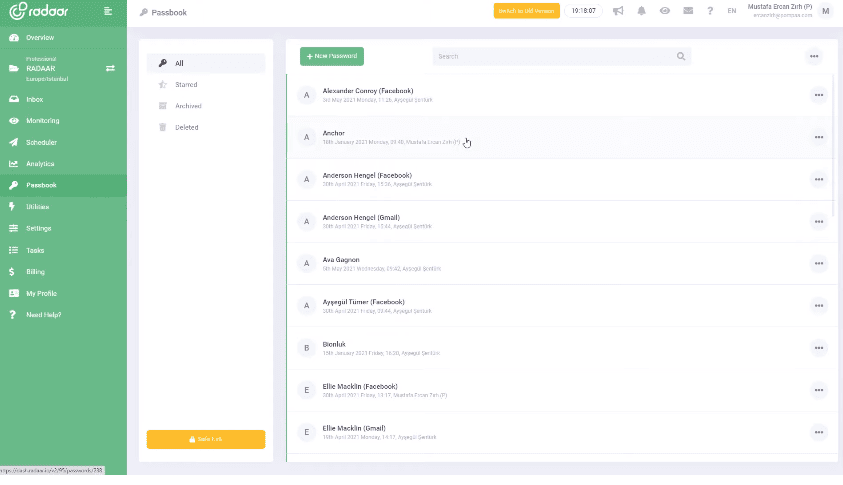The image size is (843, 485).
Task: Open Analytics from the sidebar
Action: coord(40,164)
